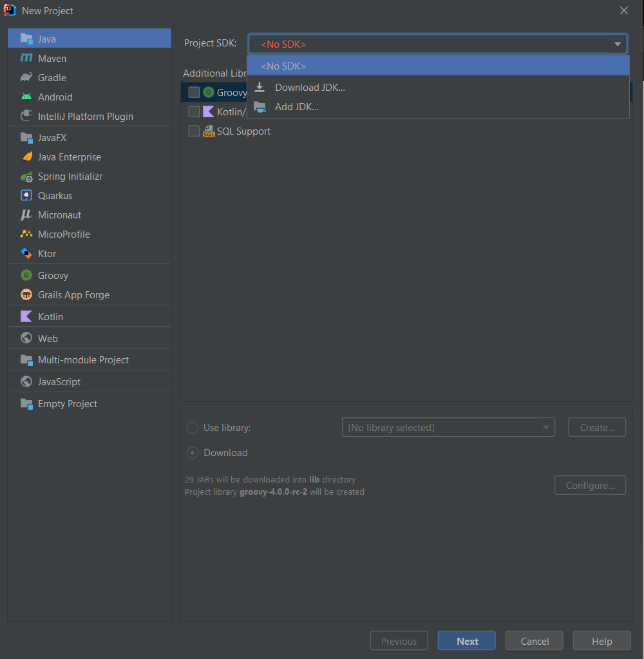Screen dimensions: 644x659
Task: Click the Web globe icon
Action: point(26,338)
